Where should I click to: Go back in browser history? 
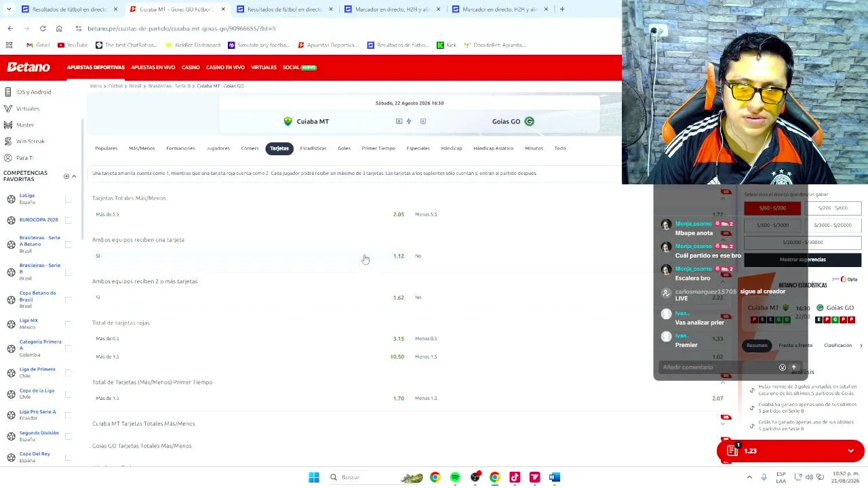(x=10, y=28)
